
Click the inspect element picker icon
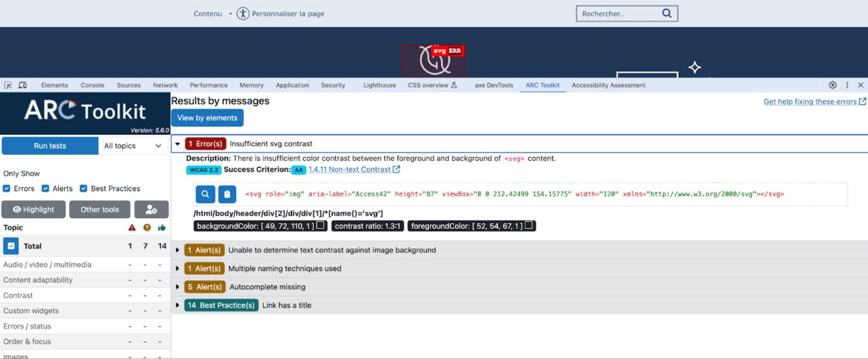tap(8, 85)
